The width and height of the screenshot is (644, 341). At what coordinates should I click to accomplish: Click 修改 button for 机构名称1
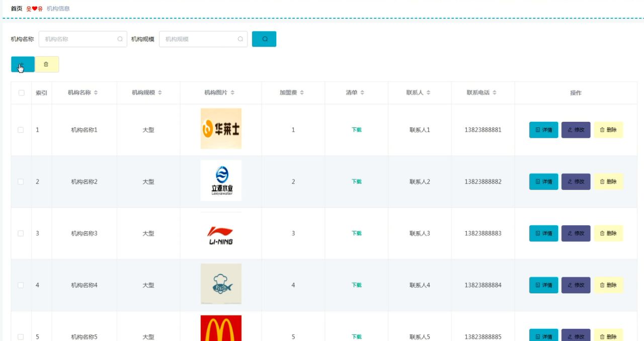click(x=576, y=130)
